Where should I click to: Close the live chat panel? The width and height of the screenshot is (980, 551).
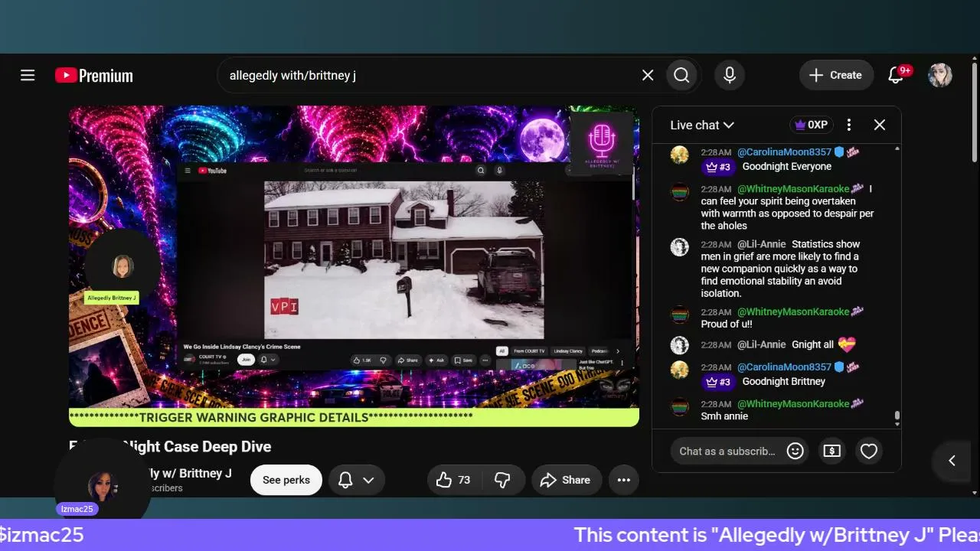click(x=880, y=125)
